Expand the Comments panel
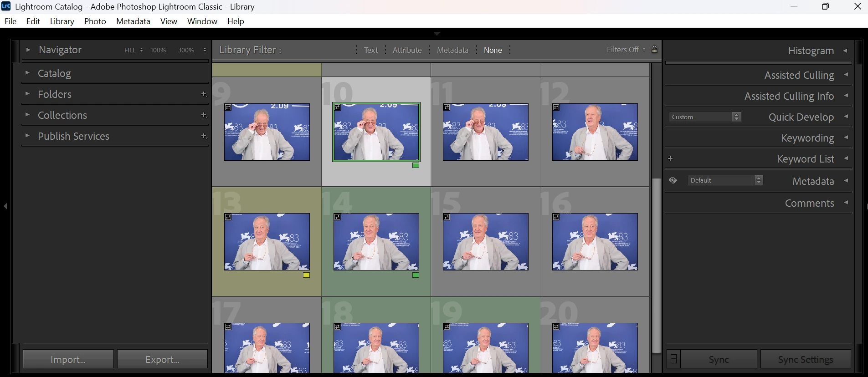The height and width of the screenshot is (377, 868). click(846, 203)
